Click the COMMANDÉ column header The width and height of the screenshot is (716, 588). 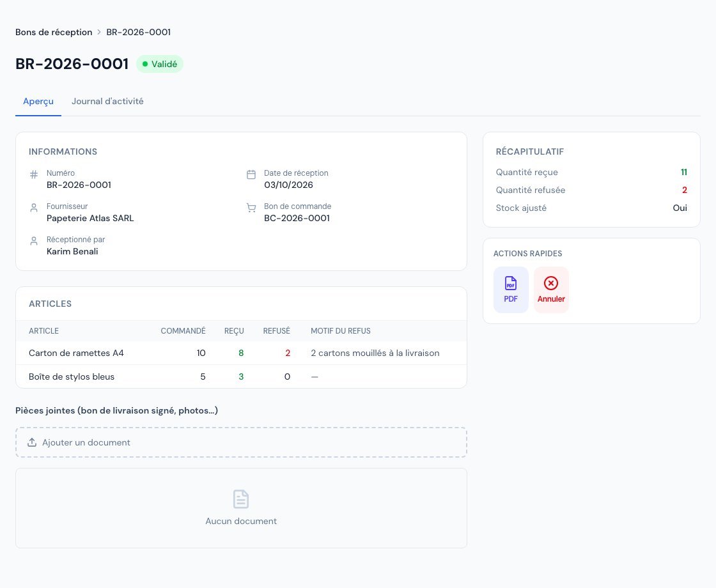tap(183, 331)
